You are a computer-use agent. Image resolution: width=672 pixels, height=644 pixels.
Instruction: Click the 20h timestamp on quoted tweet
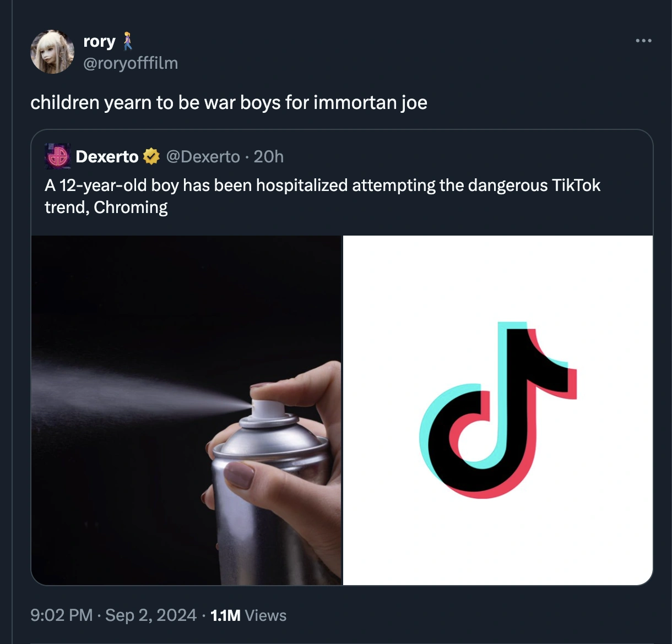click(269, 157)
